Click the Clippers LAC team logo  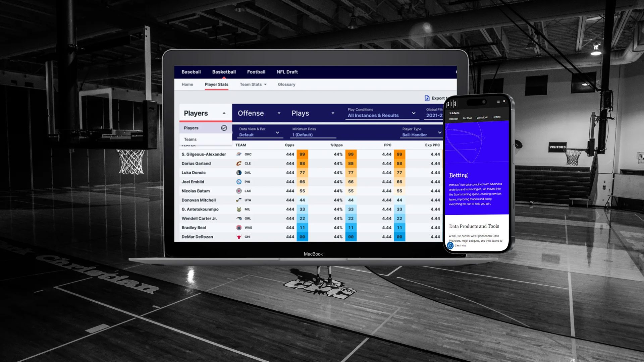[x=239, y=191]
